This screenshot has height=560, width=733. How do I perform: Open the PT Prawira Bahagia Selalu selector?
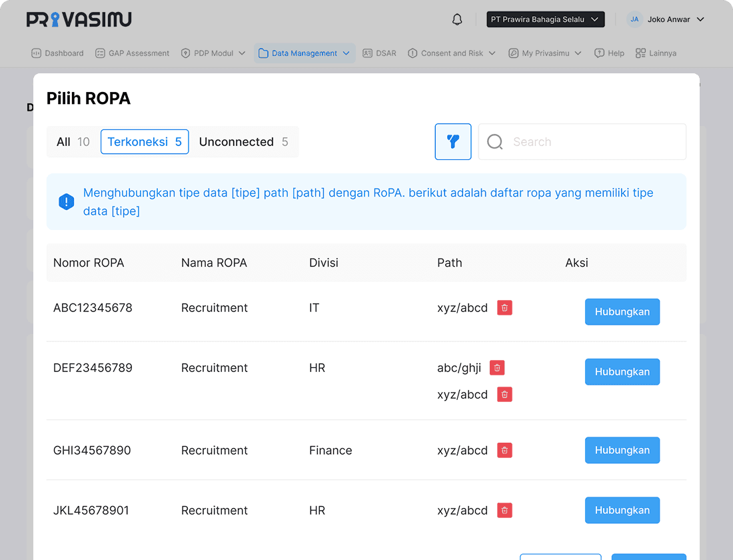[x=545, y=19]
